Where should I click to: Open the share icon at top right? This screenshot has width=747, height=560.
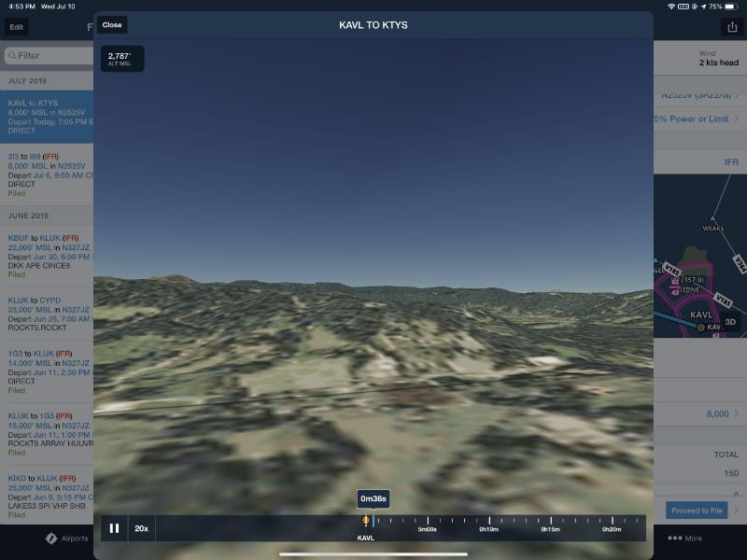732,27
